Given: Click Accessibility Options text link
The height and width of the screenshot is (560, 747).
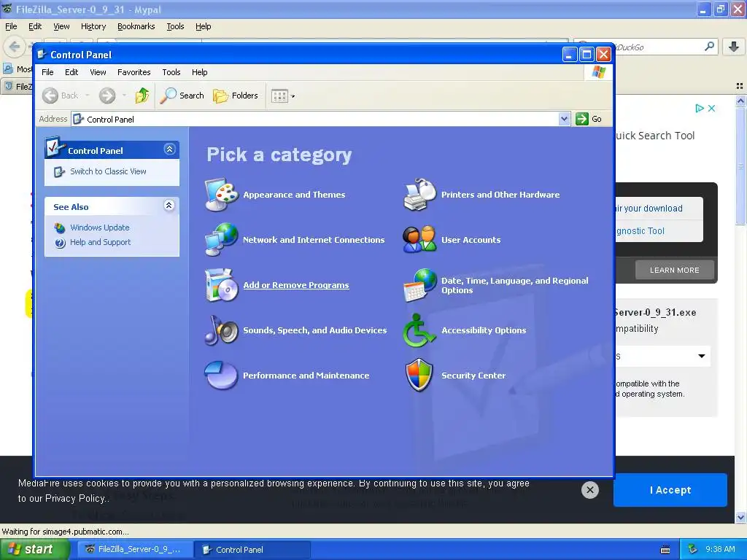Looking at the screenshot, I should coord(484,330).
